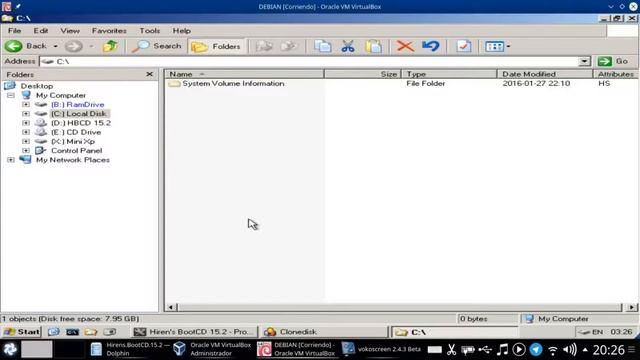Close the Folders pane
The height and width of the screenshot is (360, 640).
click(x=149, y=74)
